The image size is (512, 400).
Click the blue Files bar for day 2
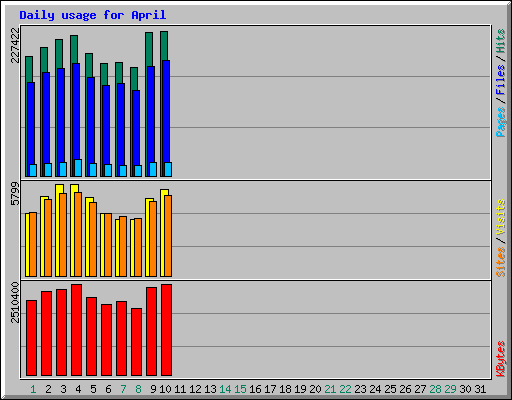pyautogui.click(x=46, y=118)
